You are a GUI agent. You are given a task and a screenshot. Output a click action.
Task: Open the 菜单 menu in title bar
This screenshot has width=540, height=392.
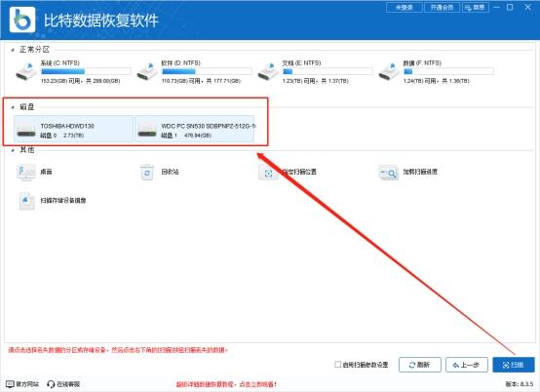tap(476, 7)
